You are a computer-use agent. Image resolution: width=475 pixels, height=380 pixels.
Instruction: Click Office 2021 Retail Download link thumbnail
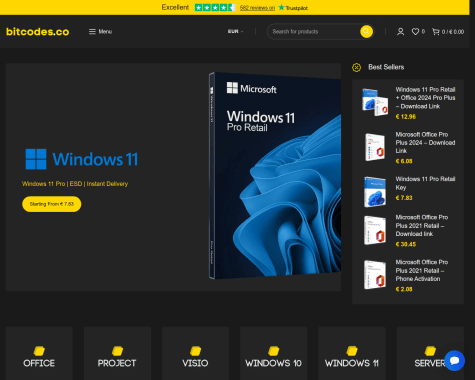click(x=375, y=230)
